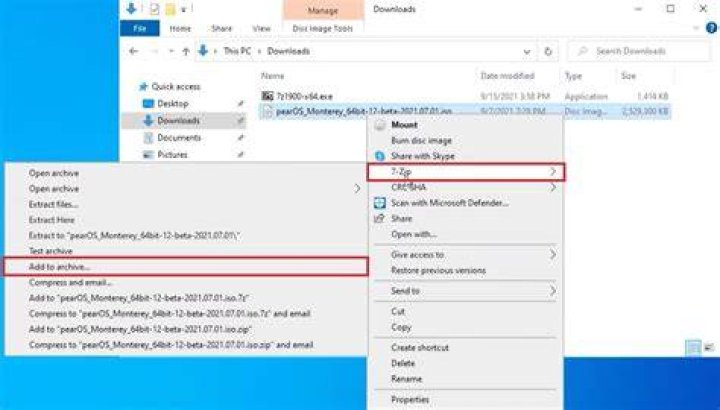Go up one folder level arrow
Screen dimensions: 720x410
(186, 51)
